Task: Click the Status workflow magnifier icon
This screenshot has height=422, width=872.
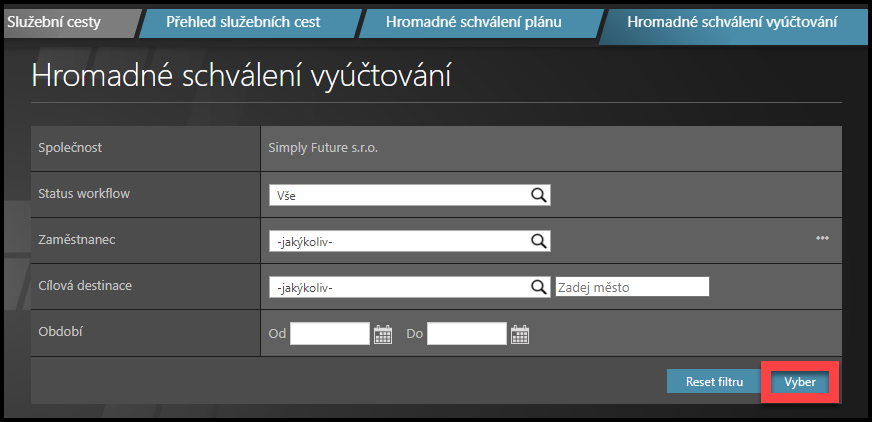Action: click(x=538, y=195)
